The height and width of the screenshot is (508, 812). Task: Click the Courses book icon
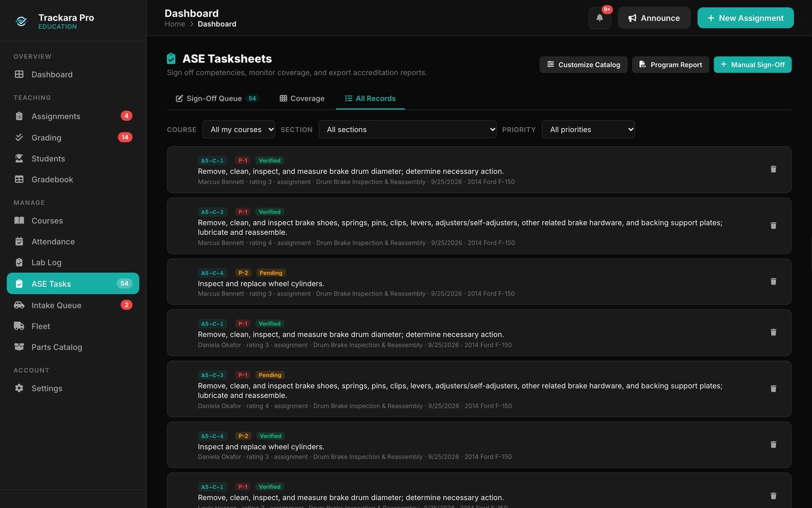19,220
